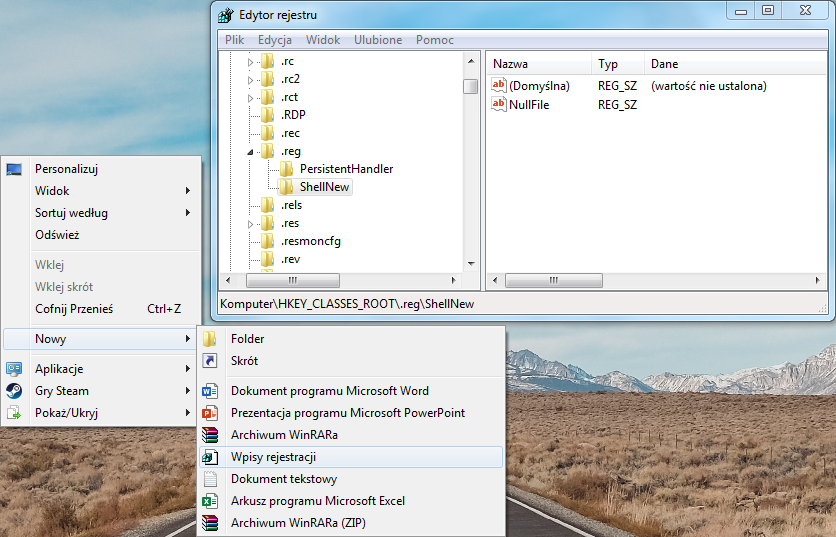Click the .res folder icon
The image size is (836, 537).
[x=267, y=223]
